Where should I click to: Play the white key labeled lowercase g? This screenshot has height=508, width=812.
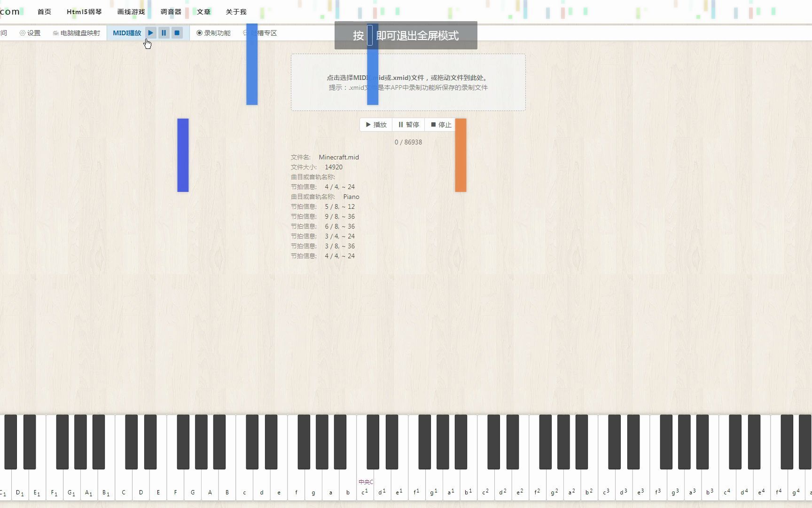tap(313, 484)
